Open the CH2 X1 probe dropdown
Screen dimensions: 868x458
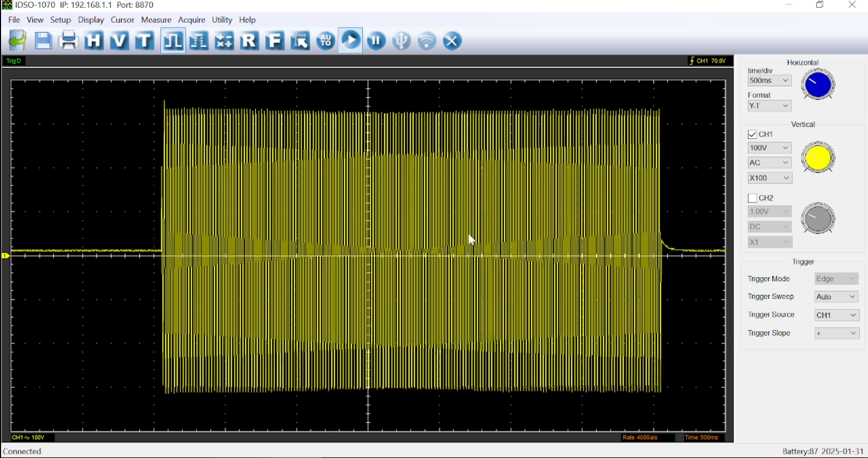click(769, 243)
